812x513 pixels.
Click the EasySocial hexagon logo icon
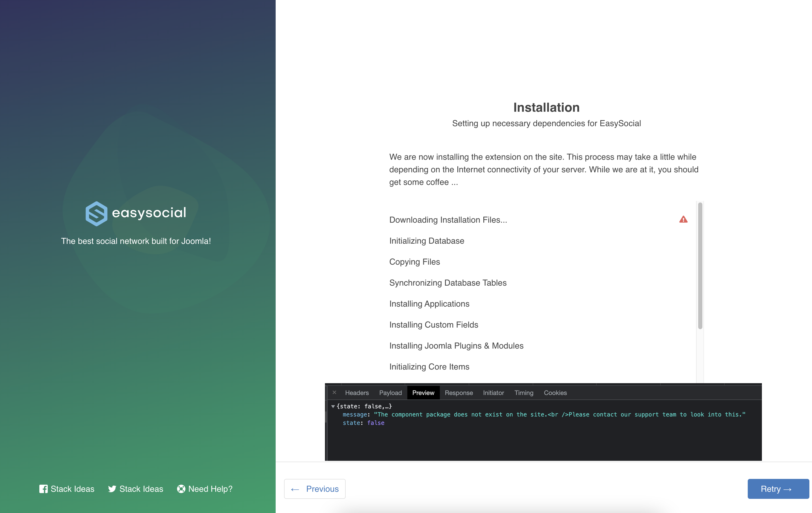click(x=97, y=213)
